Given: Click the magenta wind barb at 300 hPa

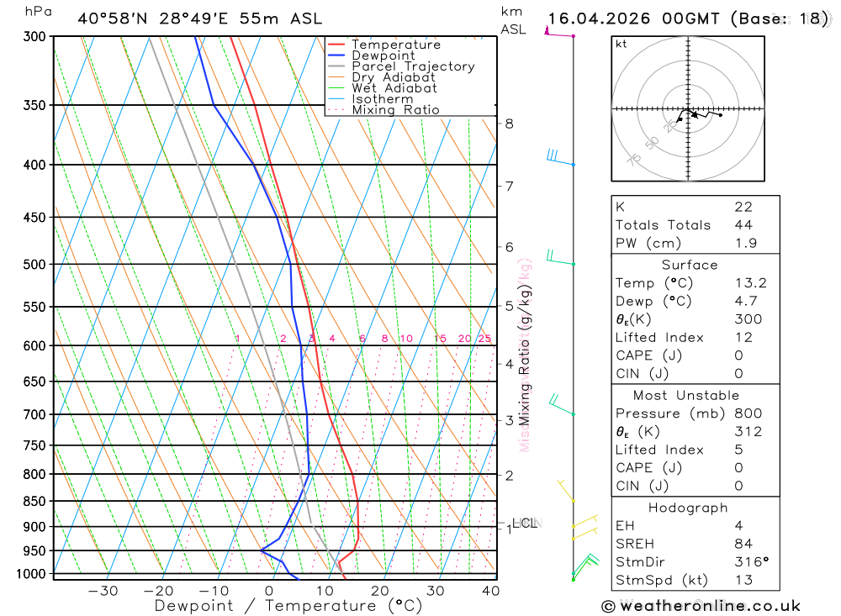Looking at the screenshot, I should (559, 32).
